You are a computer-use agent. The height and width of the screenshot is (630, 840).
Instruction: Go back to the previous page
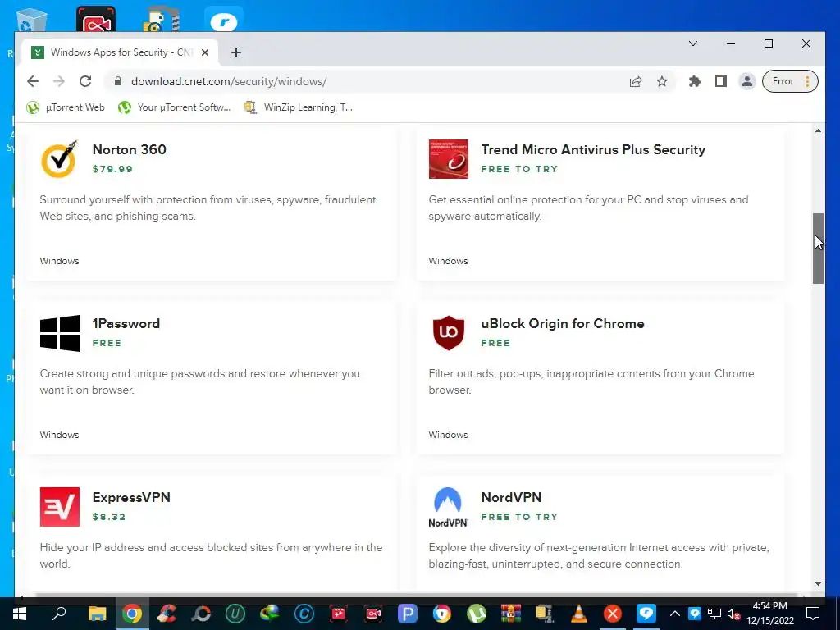(33, 81)
